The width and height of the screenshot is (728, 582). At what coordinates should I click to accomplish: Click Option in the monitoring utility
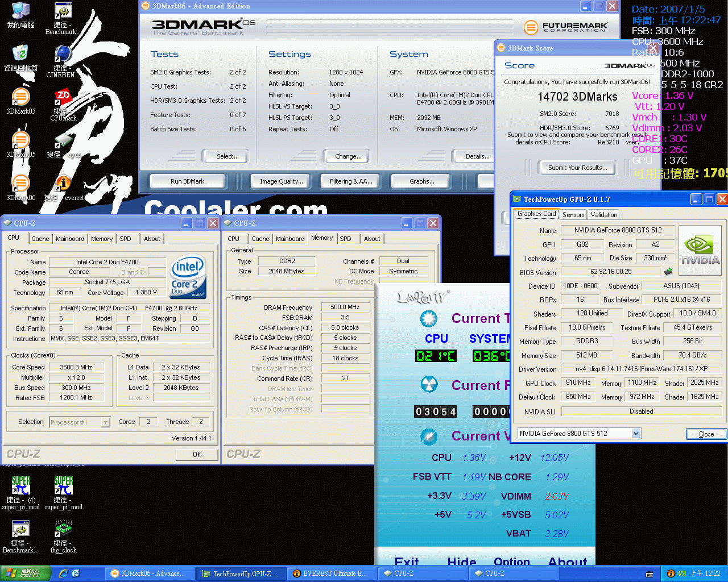coord(512,562)
